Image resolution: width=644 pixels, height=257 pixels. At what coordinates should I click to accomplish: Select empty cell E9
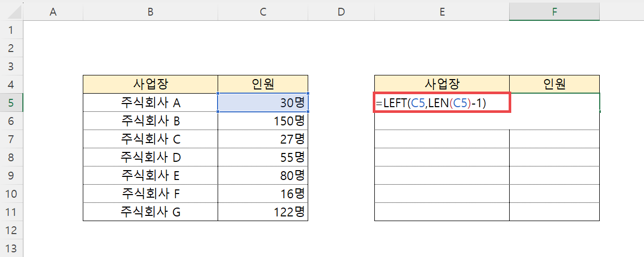click(442, 175)
